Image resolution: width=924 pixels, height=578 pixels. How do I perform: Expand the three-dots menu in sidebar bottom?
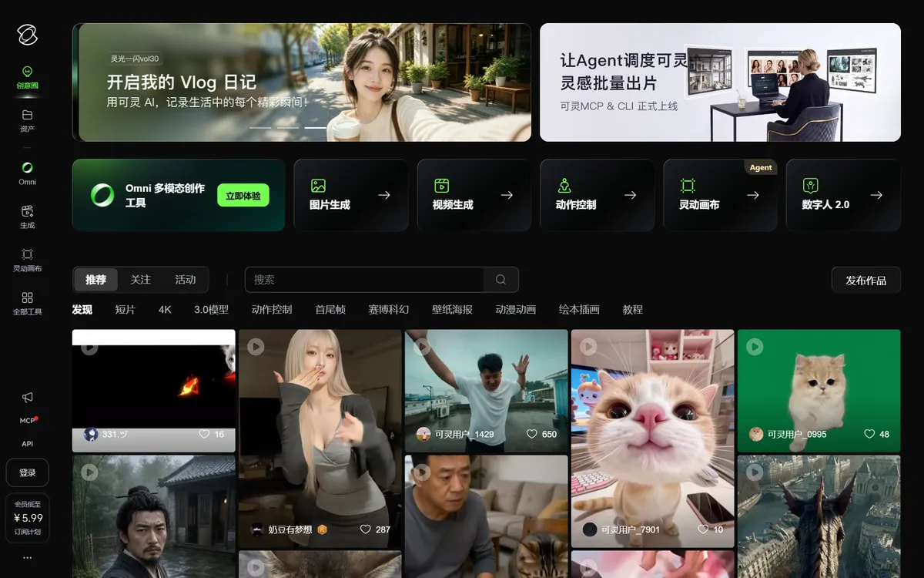point(28,557)
